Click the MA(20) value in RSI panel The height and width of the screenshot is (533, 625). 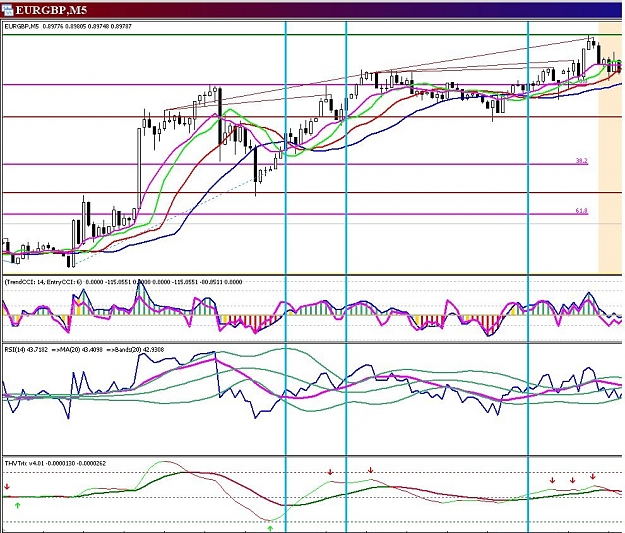click(x=77, y=350)
